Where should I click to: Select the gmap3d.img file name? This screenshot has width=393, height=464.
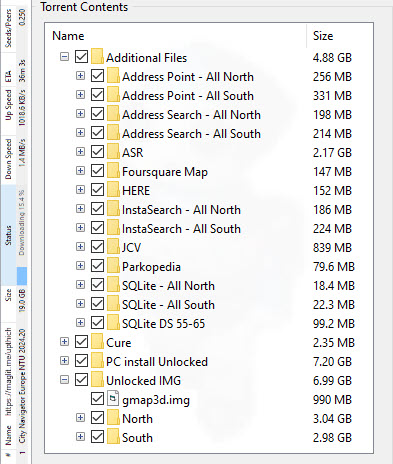[156, 400]
